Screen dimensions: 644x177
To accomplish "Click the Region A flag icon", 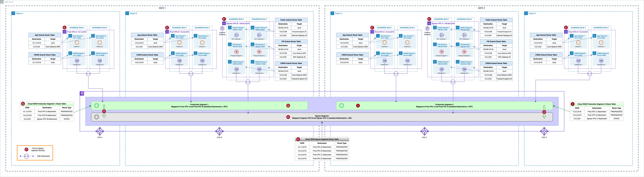I will [x=13, y=13].
